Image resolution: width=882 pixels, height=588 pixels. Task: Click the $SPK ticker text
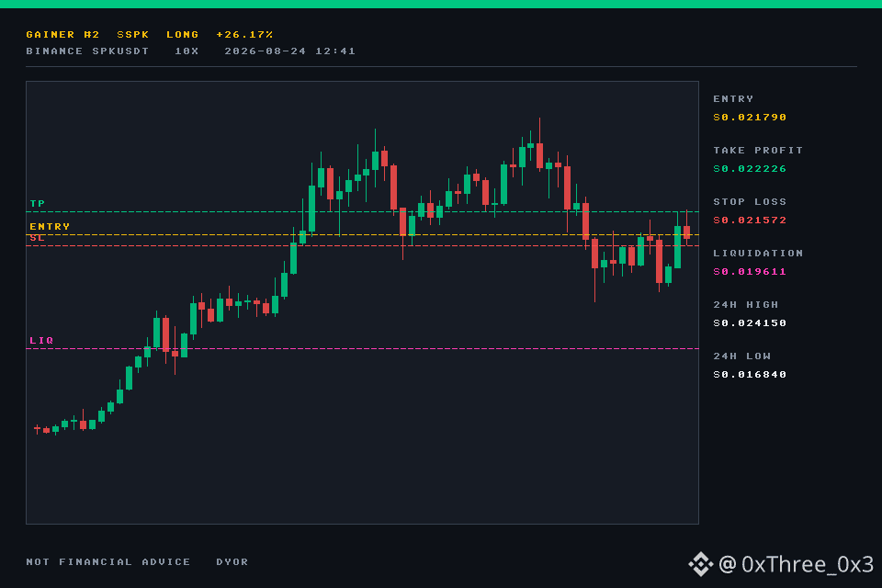132,34
